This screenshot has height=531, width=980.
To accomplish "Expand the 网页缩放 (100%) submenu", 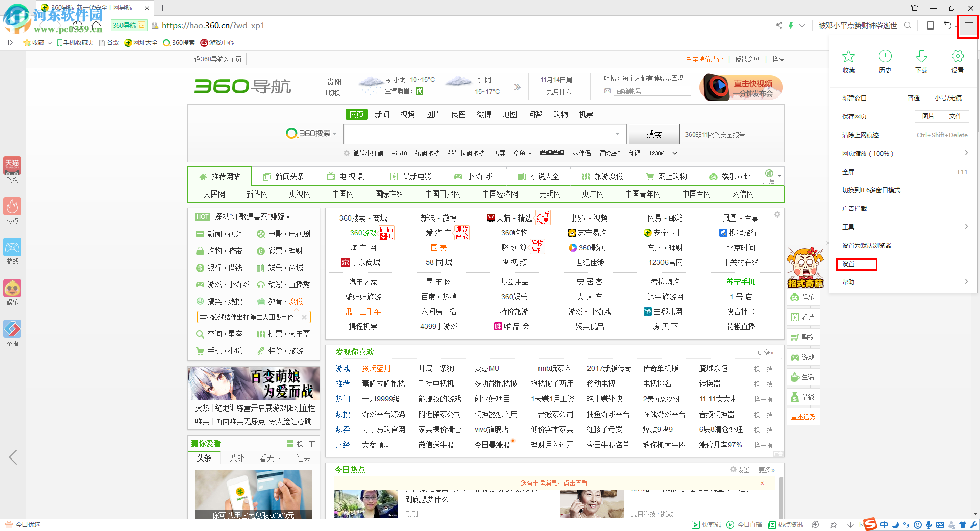I will pos(966,153).
